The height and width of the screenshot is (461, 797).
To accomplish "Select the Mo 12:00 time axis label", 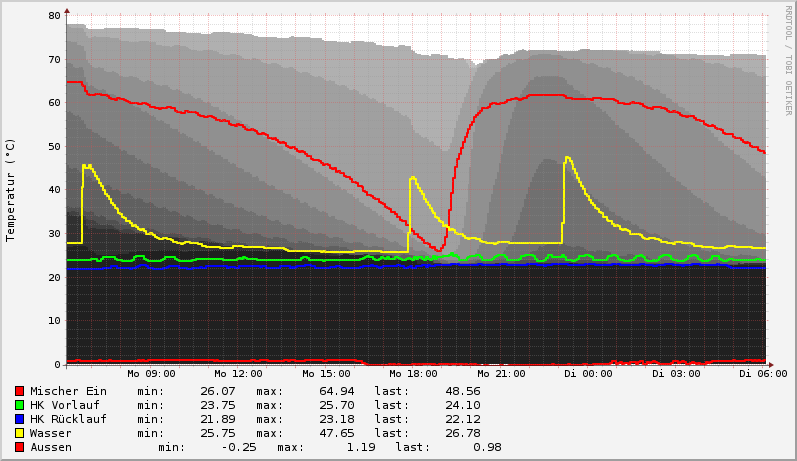I will tap(240, 374).
